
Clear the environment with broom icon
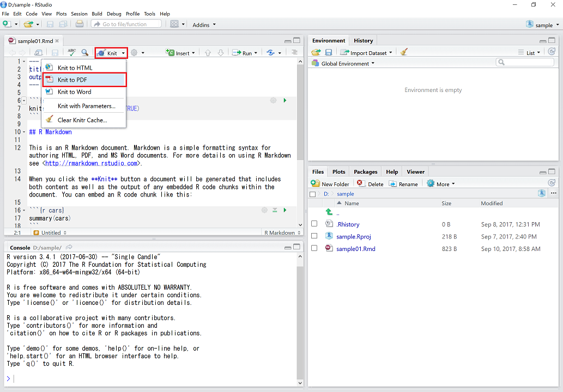404,52
